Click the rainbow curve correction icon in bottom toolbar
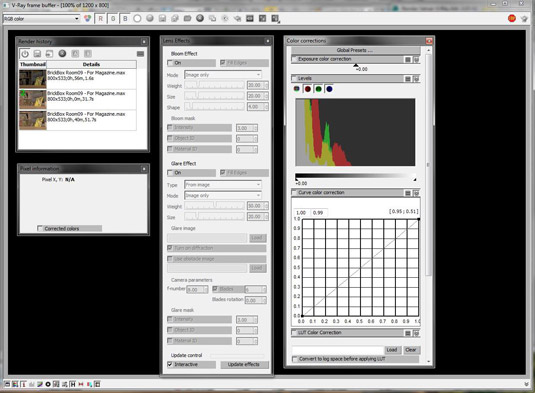Screen dimensions: 535x393 tap(40, 384)
